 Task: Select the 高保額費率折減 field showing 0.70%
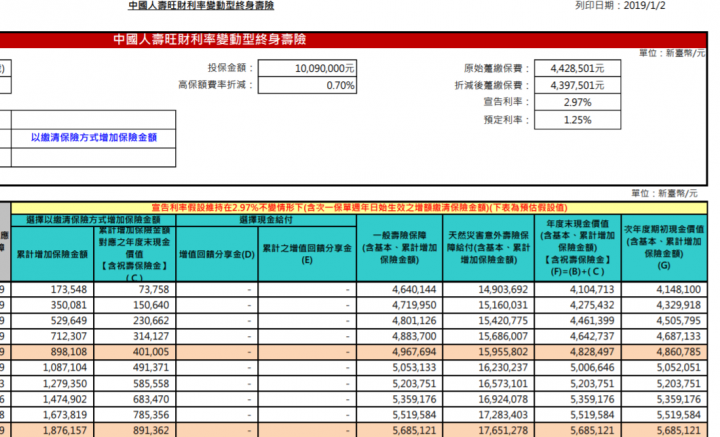[x=307, y=85]
